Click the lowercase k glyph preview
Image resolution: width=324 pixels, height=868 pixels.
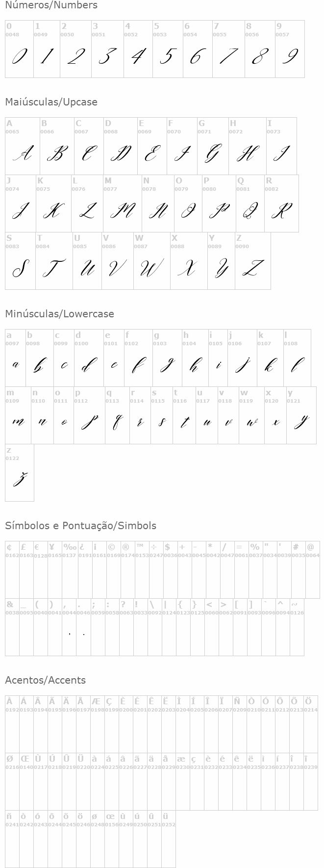(x=270, y=365)
